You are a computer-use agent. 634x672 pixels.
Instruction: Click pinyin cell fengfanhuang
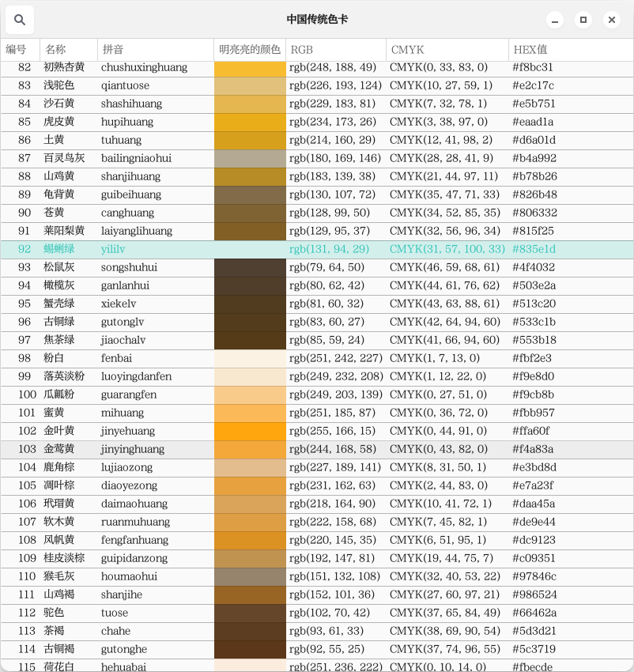(134, 541)
